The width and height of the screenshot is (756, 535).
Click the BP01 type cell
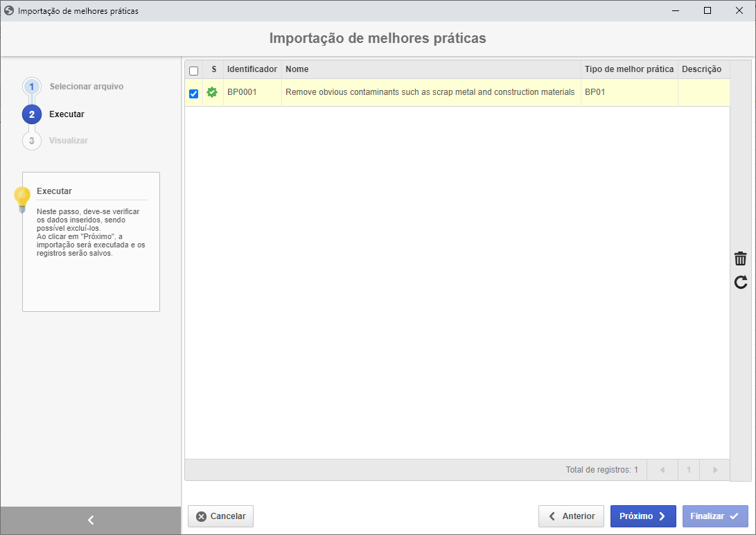click(629, 93)
